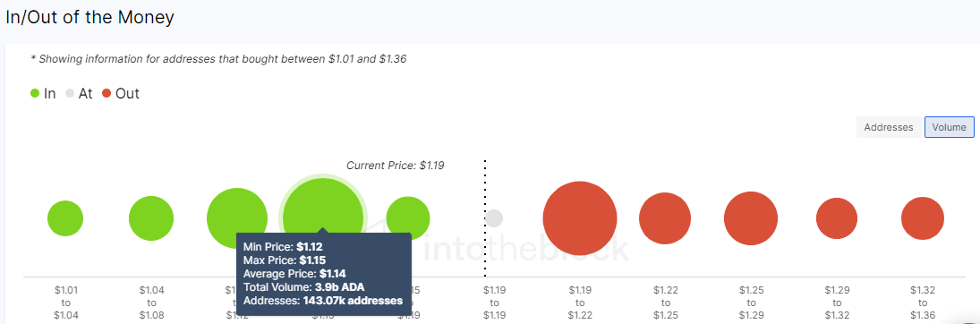
Task: Click the largest red bubble for $1.19 to $1.22
Action: 580,219
